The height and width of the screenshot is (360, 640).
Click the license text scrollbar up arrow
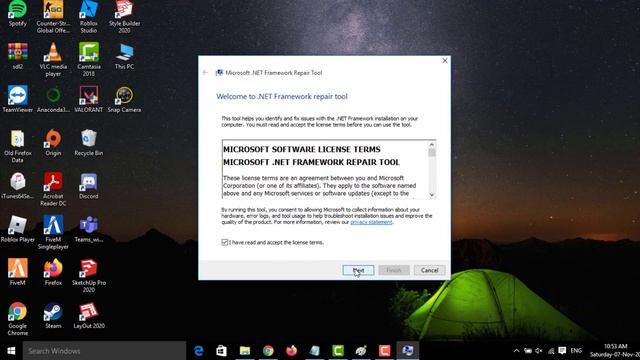tap(432, 144)
